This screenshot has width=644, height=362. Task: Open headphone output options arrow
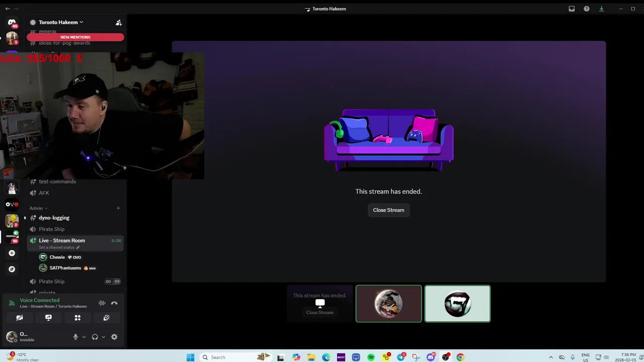click(x=103, y=337)
